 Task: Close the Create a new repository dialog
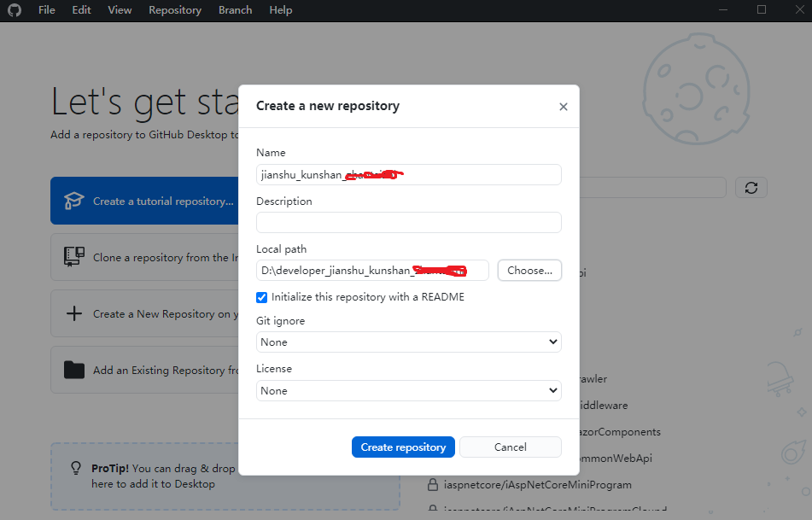pos(564,107)
